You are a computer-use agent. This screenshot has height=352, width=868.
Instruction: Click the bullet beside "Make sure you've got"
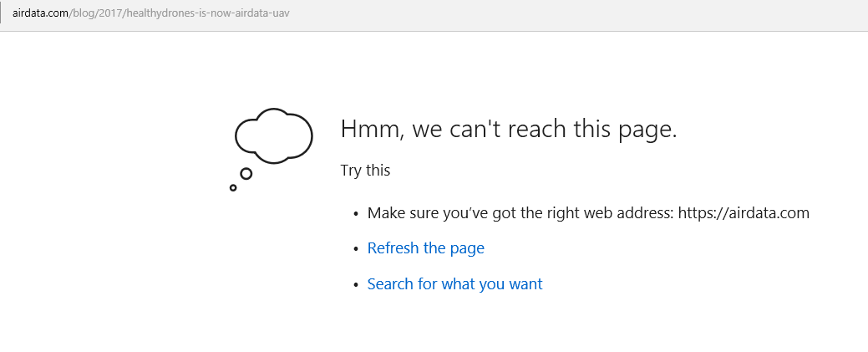point(356,214)
